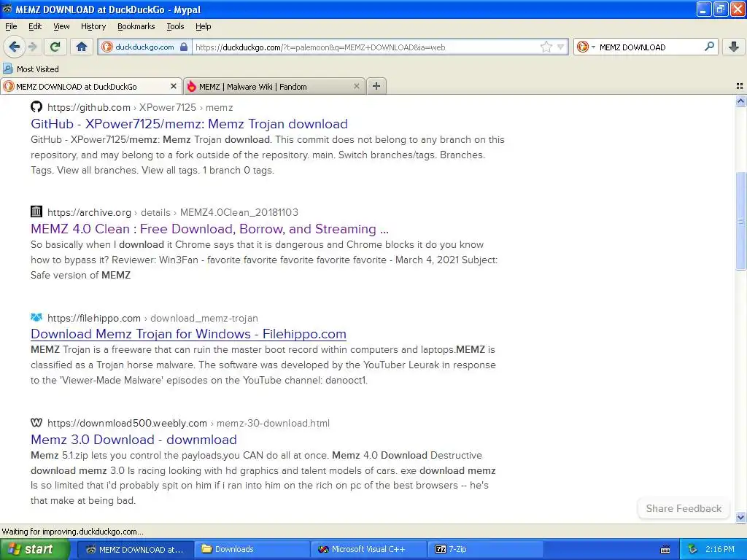This screenshot has width=747, height=560.
Task: Open the File menu
Action: (11, 26)
